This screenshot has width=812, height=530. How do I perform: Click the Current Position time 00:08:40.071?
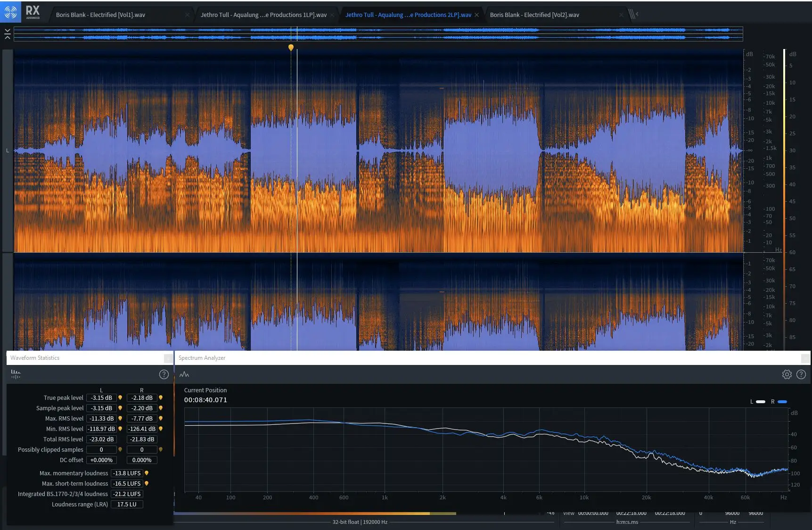click(205, 400)
